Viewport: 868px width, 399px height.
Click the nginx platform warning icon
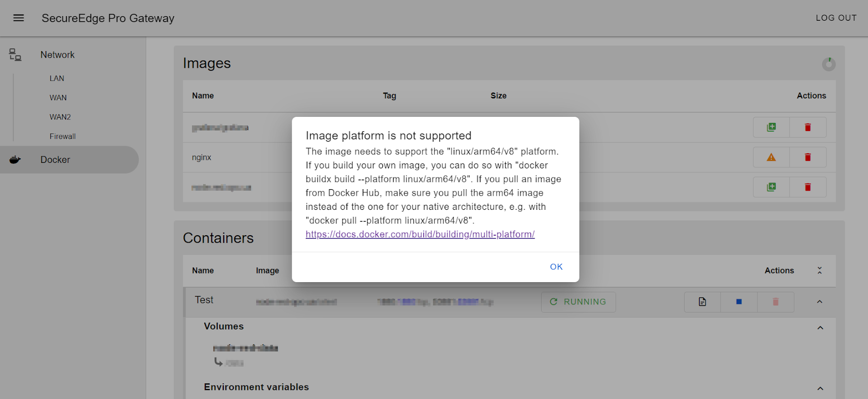(771, 157)
